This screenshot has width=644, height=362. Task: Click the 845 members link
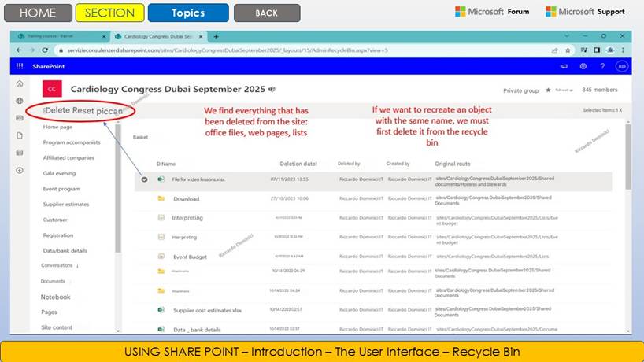click(x=600, y=90)
